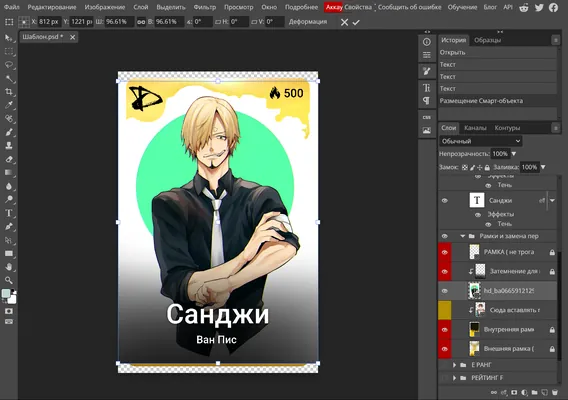Open the red Аккаунт button
The width and height of the screenshot is (568, 400).
pyautogui.click(x=333, y=7)
